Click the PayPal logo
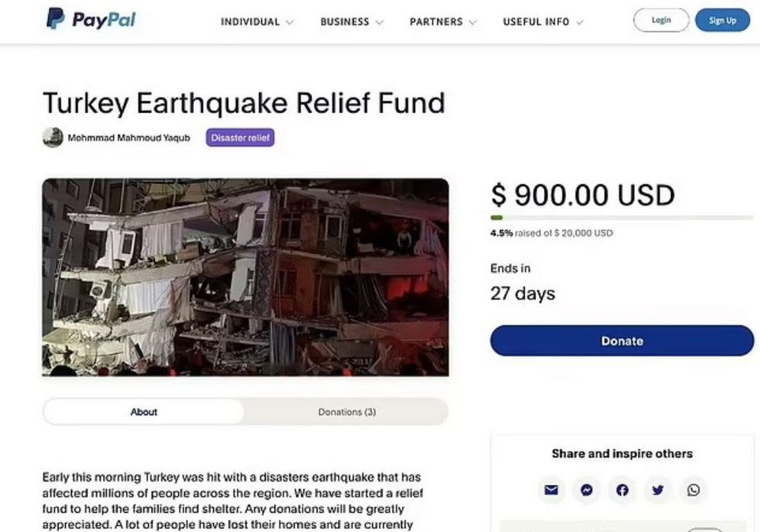The image size is (760, 532). point(90,20)
